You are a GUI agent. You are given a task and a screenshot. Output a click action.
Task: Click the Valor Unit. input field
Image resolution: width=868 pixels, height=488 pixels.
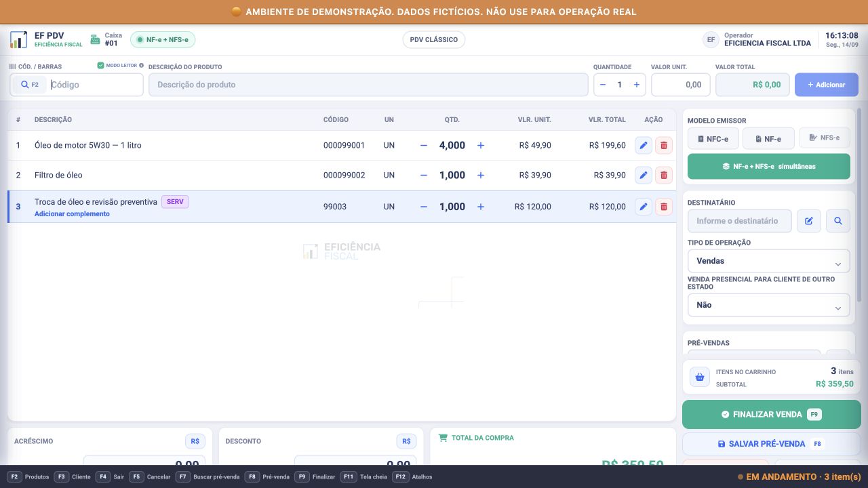[x=681, y=85]
